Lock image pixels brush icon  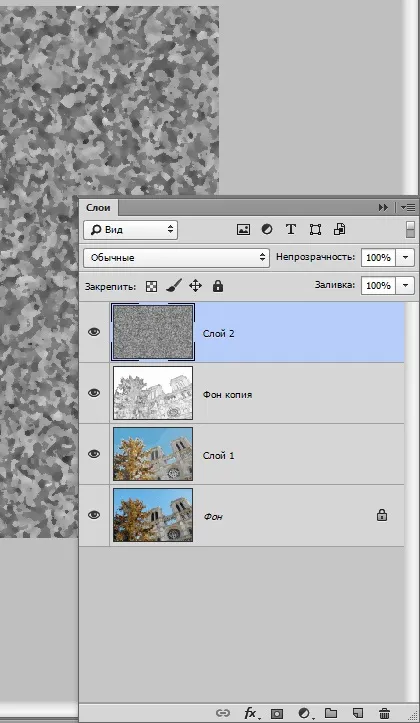pyautogui.click(x=173, y=286)
